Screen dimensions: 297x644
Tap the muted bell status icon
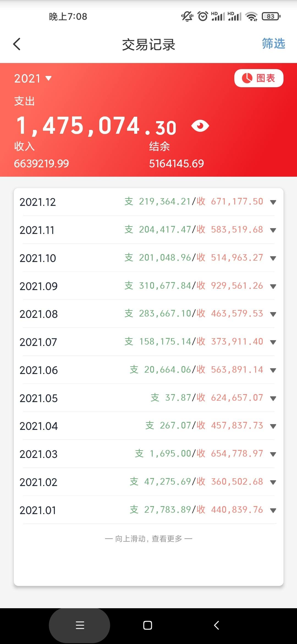click(187, 17)
